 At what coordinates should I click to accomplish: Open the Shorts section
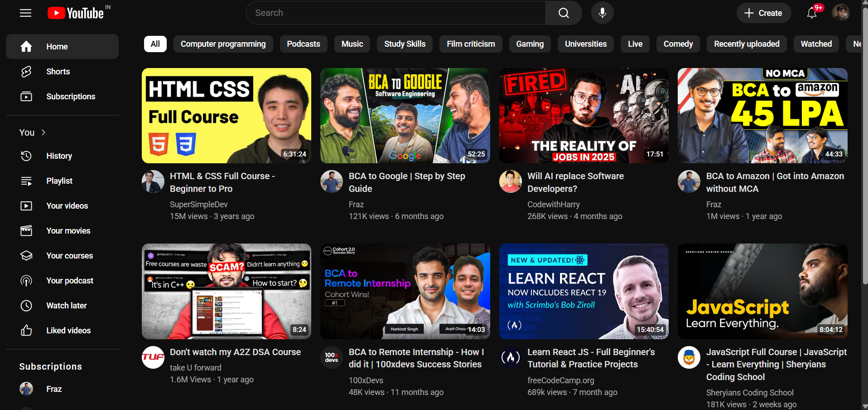[x=58, y=71]
